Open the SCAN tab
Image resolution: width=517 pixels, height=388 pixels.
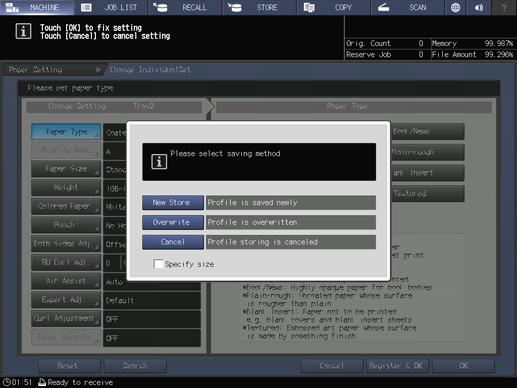click(x=407, y=7)
